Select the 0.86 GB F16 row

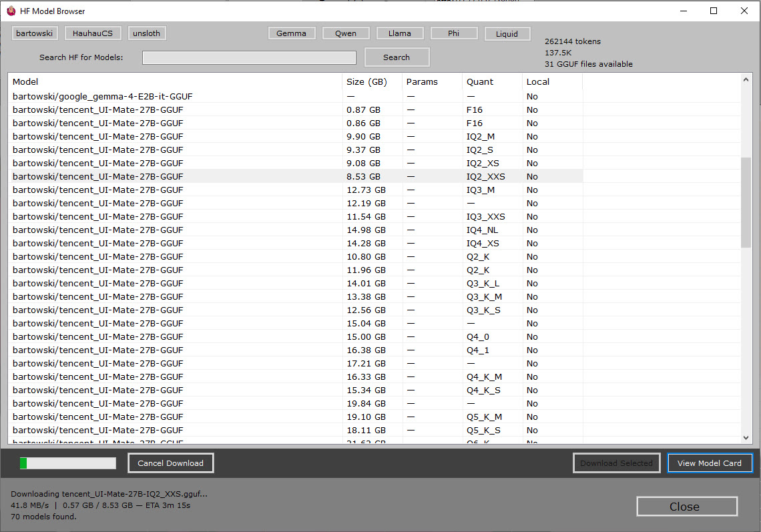(296, 123)
